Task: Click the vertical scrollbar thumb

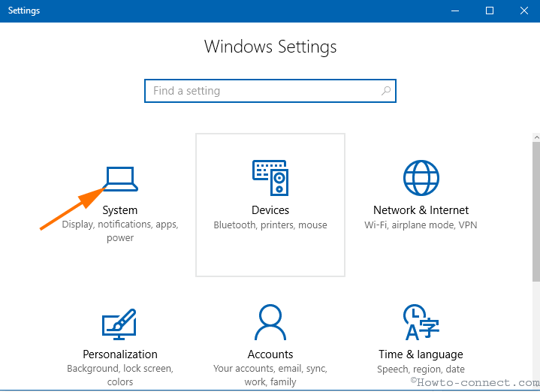Action: 536,213
